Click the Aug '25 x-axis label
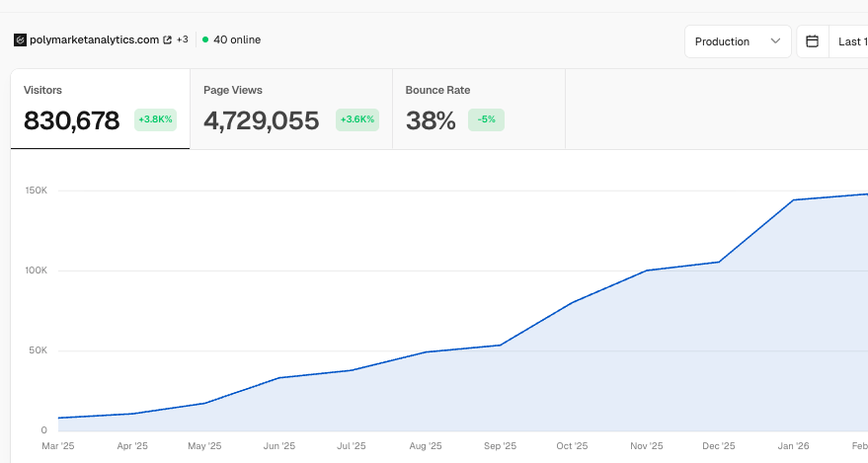868x463 pixels. pyautogui.click(x=426, y=446)
